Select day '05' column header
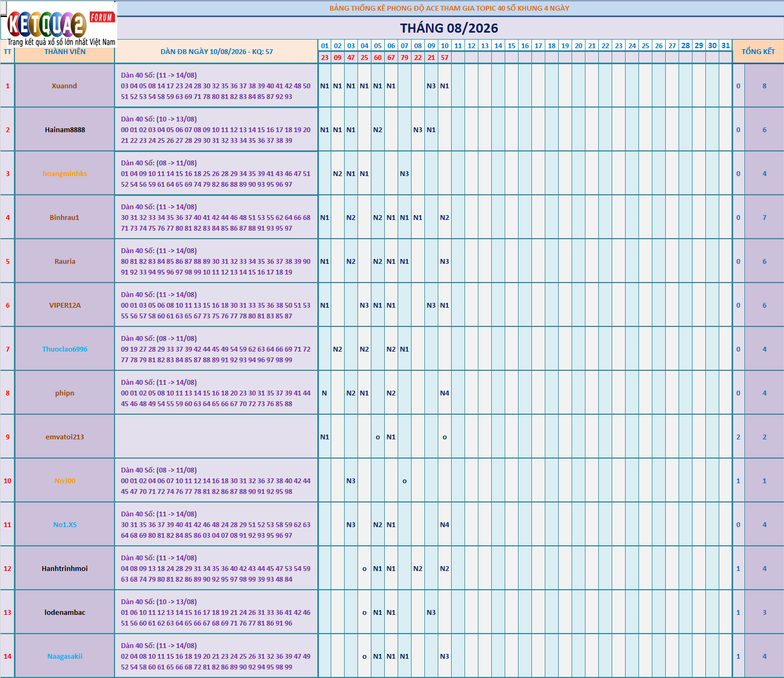Screen dimensions: 784x678 378,46
